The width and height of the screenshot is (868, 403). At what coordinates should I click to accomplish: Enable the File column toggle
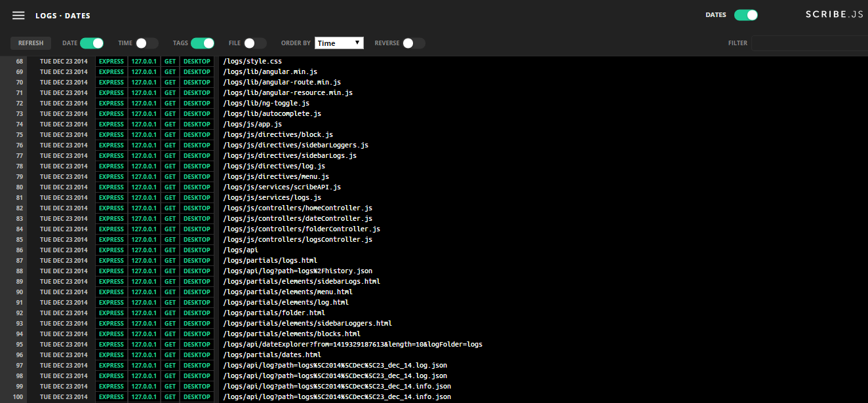coord(255,43)
